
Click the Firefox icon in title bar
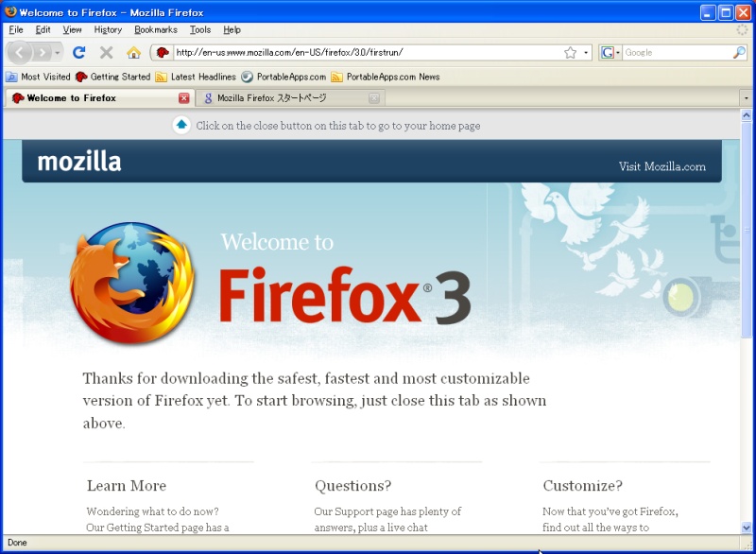(x=10, y=11)
